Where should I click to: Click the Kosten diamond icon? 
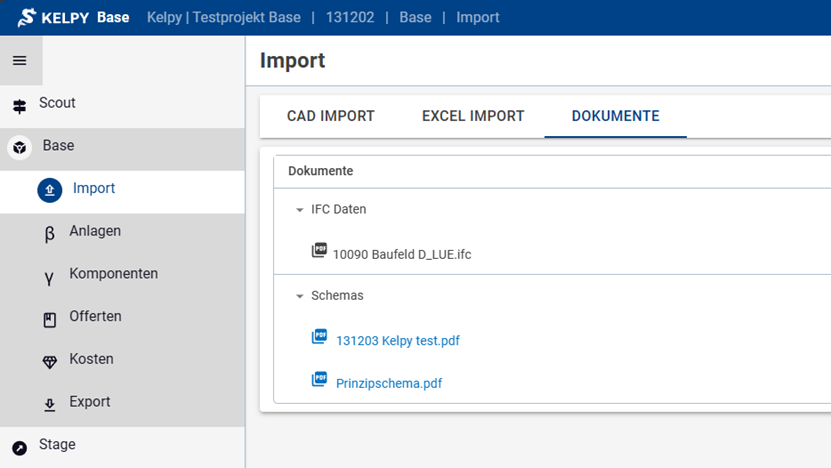tap(50, 362)
